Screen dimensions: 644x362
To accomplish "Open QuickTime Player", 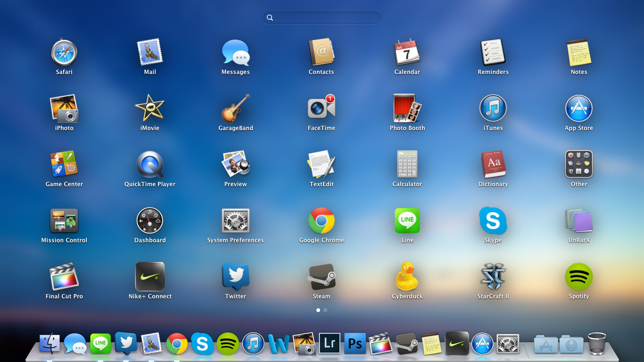I will pos(150,165).
